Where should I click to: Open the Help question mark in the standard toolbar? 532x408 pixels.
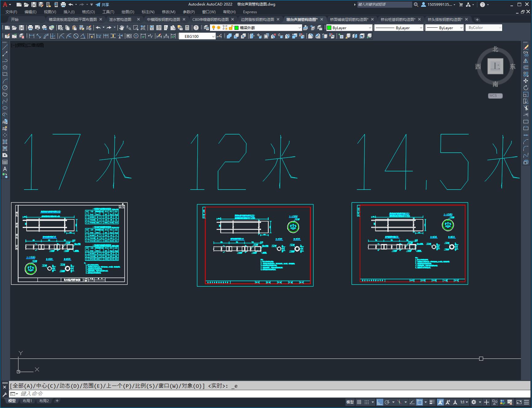click(196, 28)
